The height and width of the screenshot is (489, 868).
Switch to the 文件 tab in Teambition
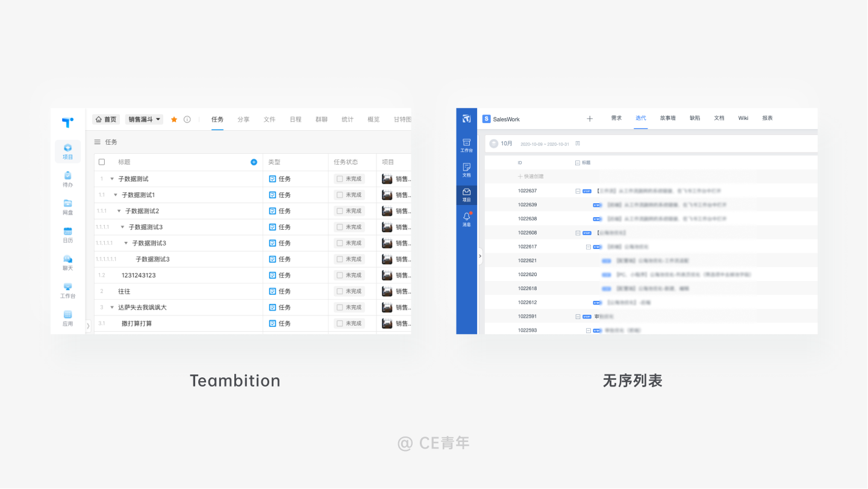tap(269, 119)
